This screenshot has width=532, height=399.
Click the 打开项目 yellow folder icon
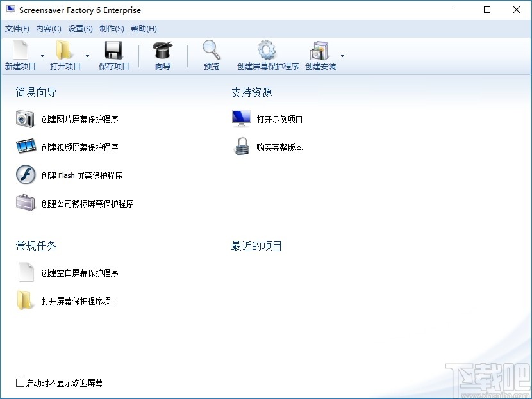pyautogui.click(x=62, y=48)
